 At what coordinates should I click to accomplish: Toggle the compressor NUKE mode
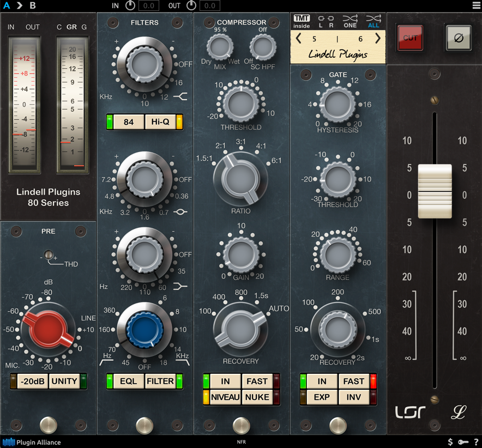tap(257, 397)
